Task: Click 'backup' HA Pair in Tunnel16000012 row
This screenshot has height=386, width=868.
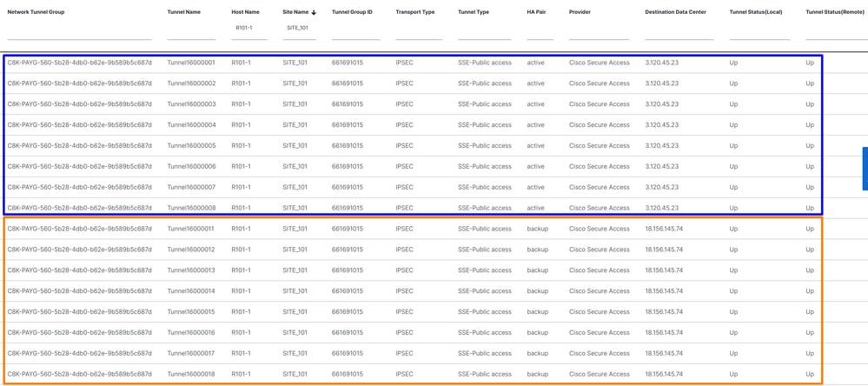Action: pyautogui.click(x=538, y=250)
